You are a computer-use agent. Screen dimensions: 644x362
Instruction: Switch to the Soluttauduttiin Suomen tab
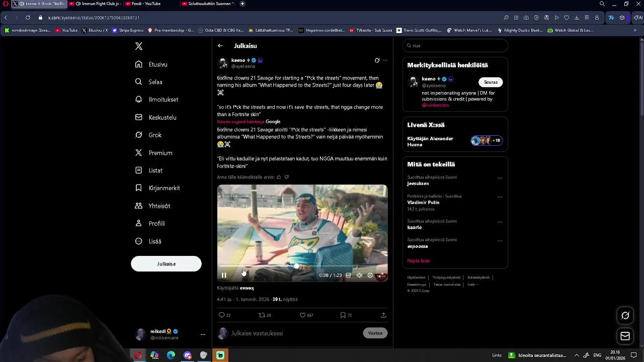(x=208, y=4)
